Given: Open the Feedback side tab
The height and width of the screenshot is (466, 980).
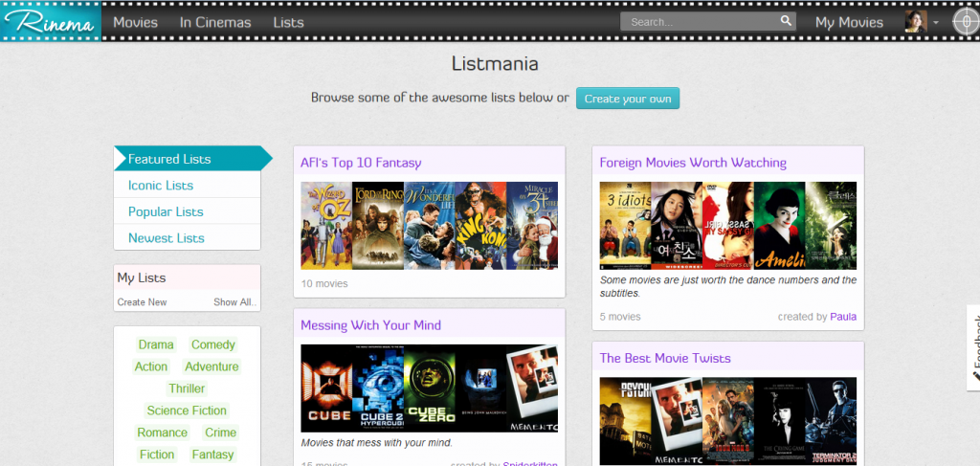Looking at the screenshot, I should pyautogui.click(x=973, y=347).
